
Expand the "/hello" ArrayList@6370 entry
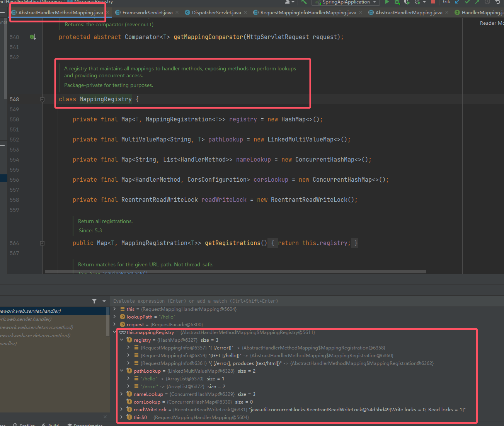pyautogui.click(x=128, y=378)
